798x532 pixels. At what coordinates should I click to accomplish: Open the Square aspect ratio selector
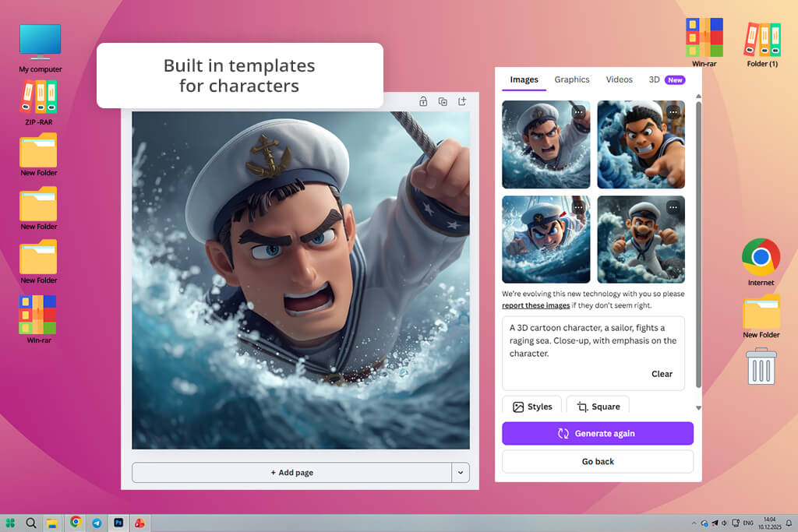coord(598,407)
